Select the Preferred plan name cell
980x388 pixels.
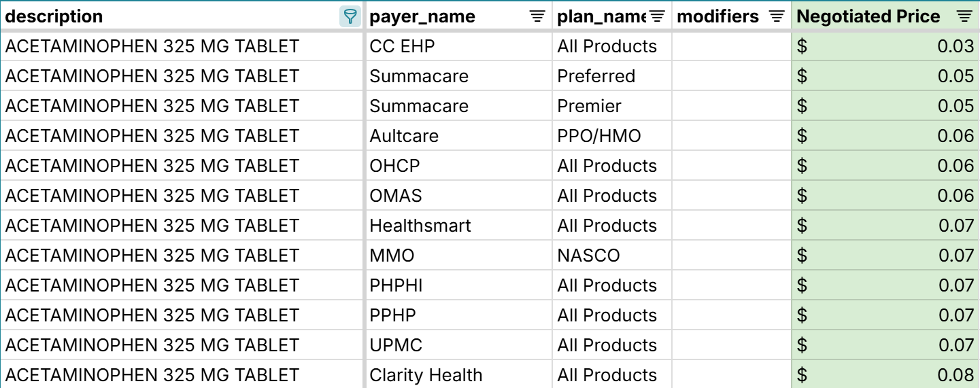[x=596, y=76]
